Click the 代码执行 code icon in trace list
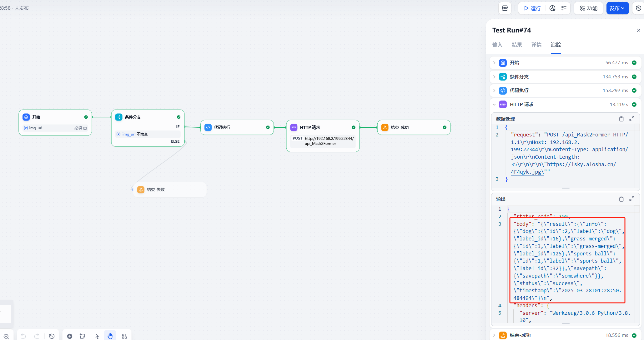 [x=503, y=91]
